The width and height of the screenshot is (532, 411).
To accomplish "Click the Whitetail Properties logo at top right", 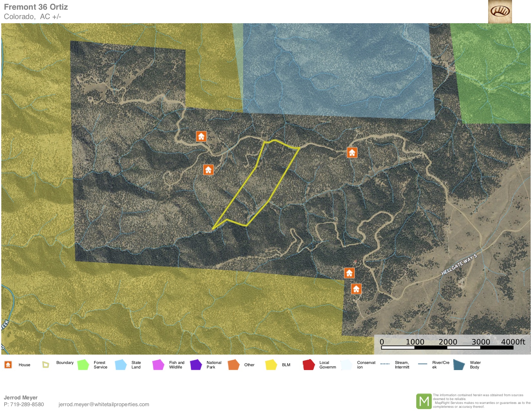I will point(500,12).
